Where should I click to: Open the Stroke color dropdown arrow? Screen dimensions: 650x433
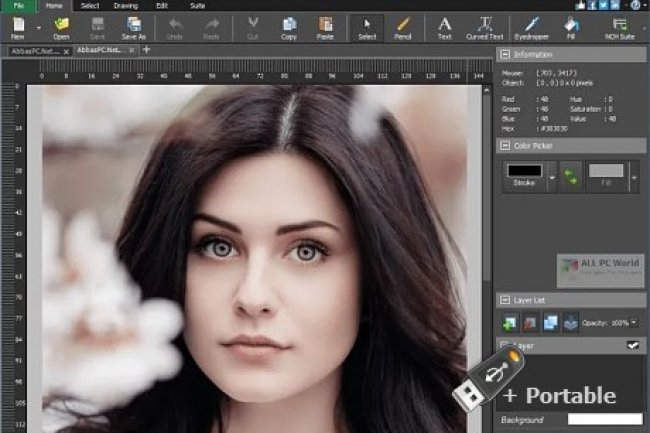click(x=551, y=180)
